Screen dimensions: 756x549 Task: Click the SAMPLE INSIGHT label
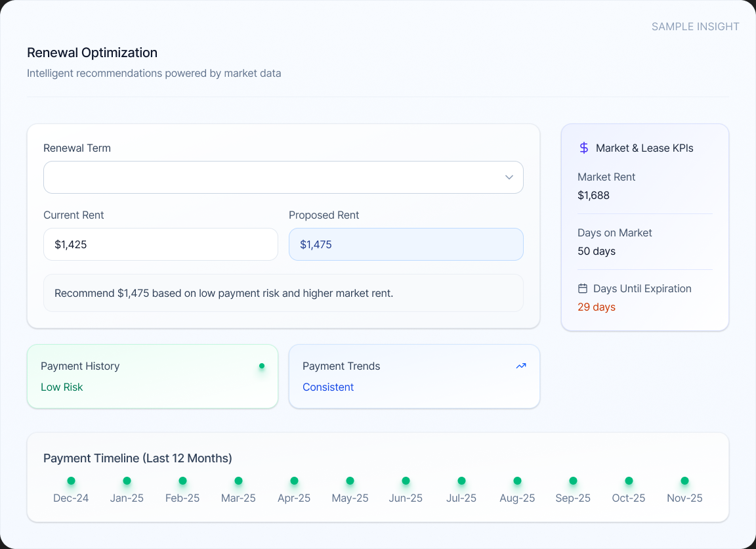pyautogui.click(x=695, y=26)
